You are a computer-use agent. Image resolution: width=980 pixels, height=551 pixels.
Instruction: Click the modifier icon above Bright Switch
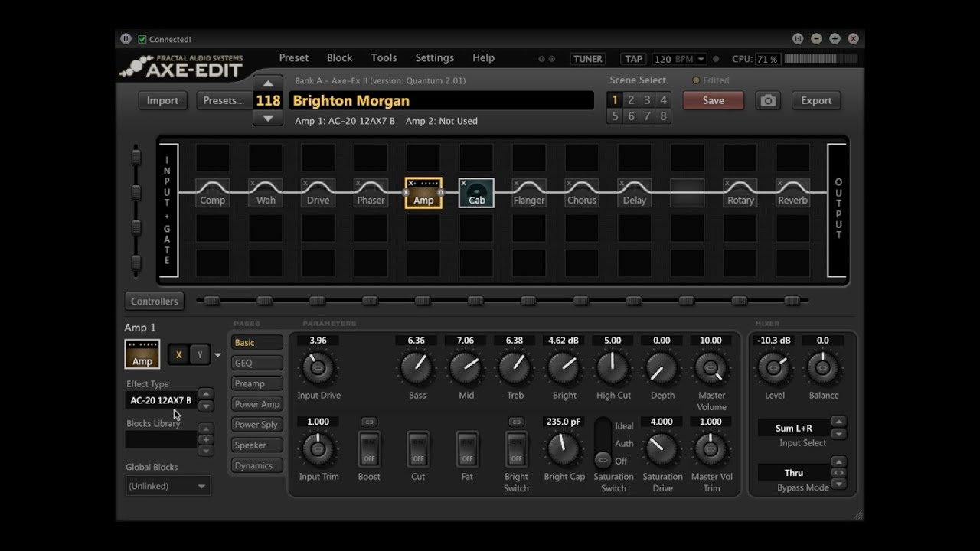pyautogui.click(x=516, y=422)
